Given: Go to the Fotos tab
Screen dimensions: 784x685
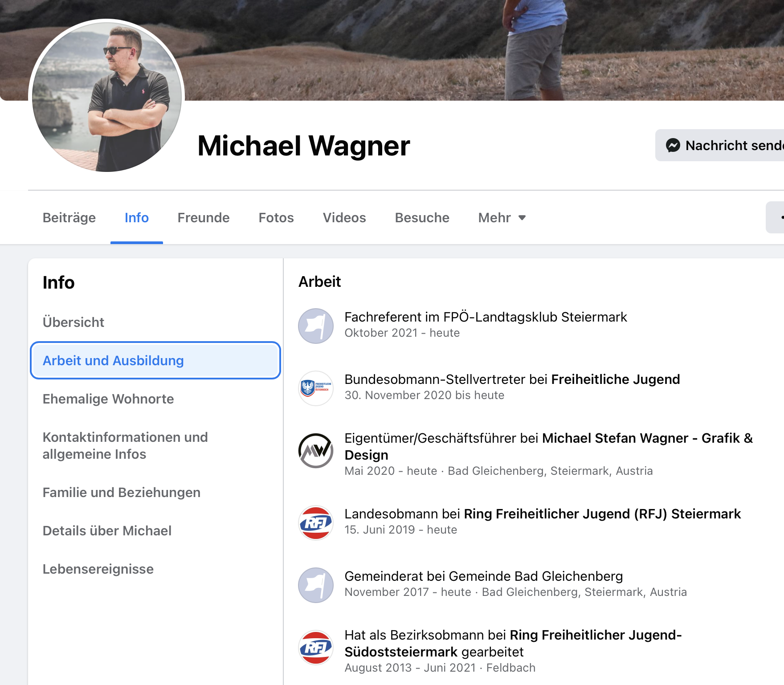Looking at the screenshot, I should coord(276,218).
